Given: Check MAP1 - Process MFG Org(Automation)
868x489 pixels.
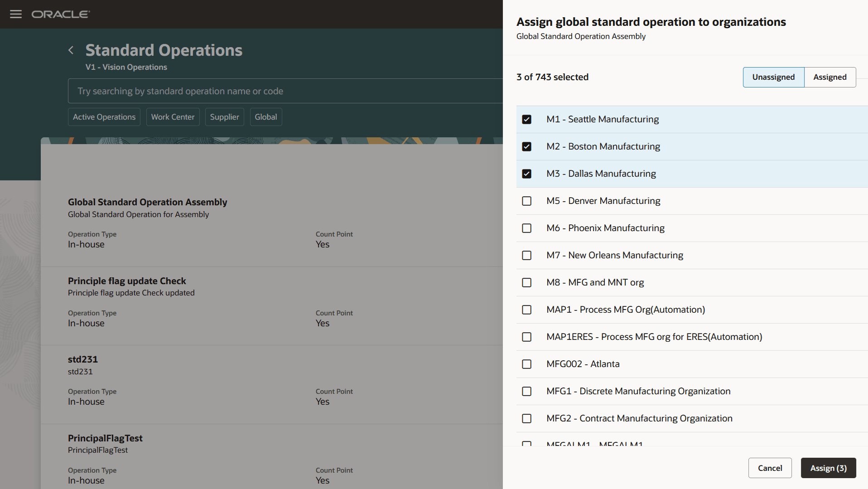Looking at the screenshot, I should 526,310.
